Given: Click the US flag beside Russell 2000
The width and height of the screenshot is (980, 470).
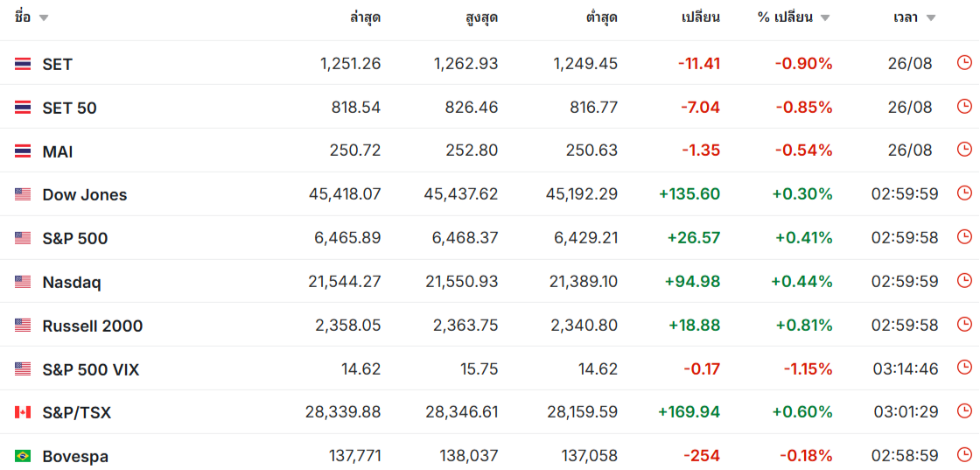Looking at the screenshot, I should pyautogui.click(x=23, y=326).
